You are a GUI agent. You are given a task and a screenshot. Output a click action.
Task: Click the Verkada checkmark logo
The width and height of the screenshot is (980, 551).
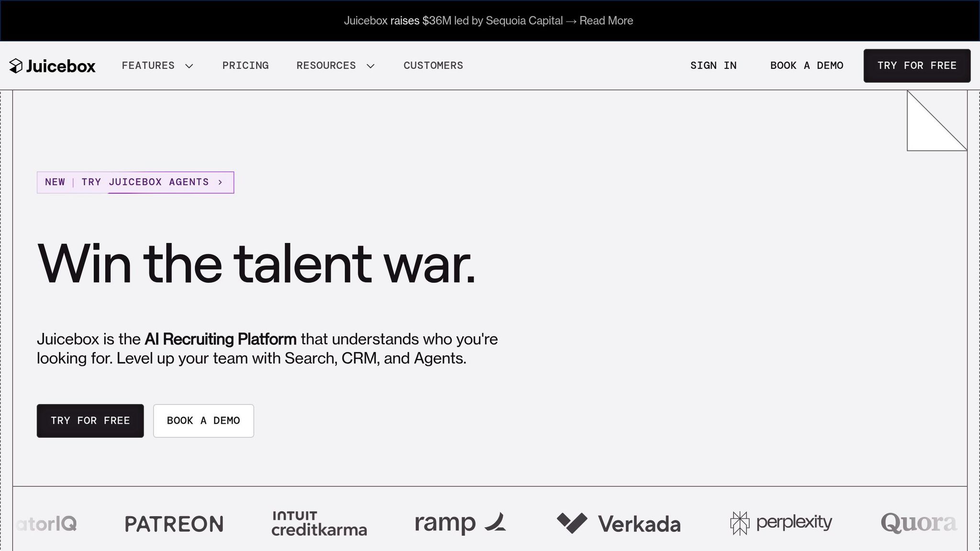tap(572, 523)
